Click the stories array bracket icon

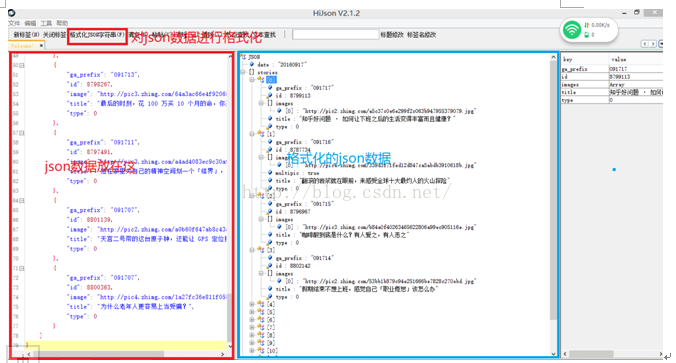click(252, 72)
